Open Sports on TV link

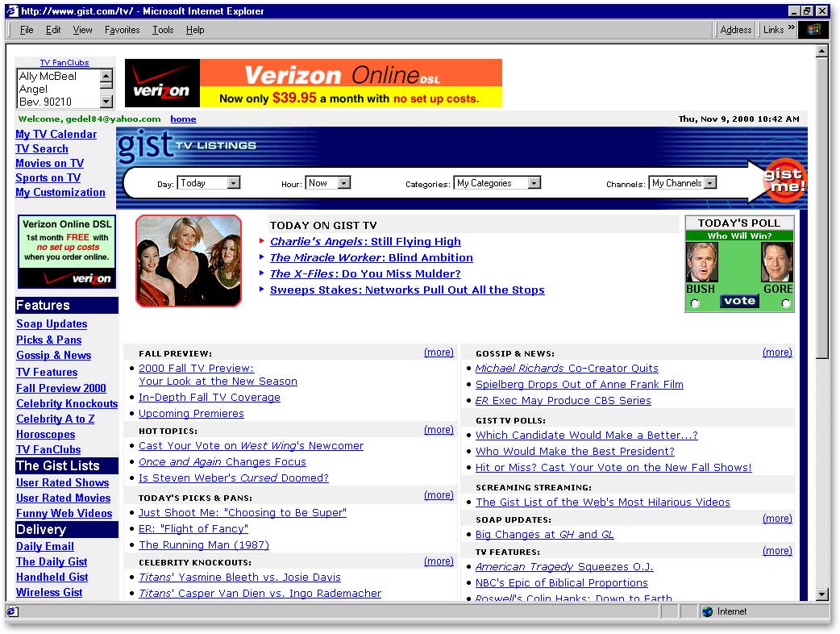(x=48, y=177)
